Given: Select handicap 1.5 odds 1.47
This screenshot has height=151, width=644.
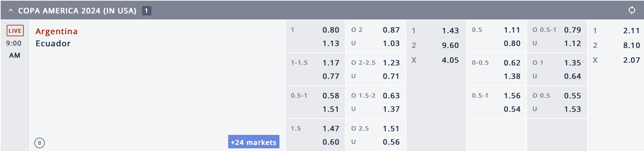Looking at the screenshot, I should 331,129.
